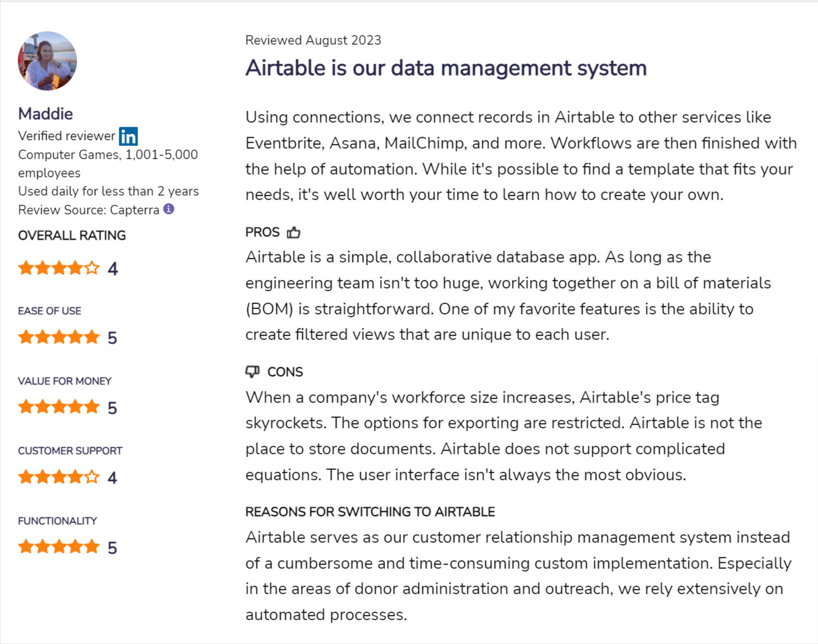Click the VALUE FOR MONEY label
Image resolution: width=818 pixels, height=644 pixels.
point(65,381)
